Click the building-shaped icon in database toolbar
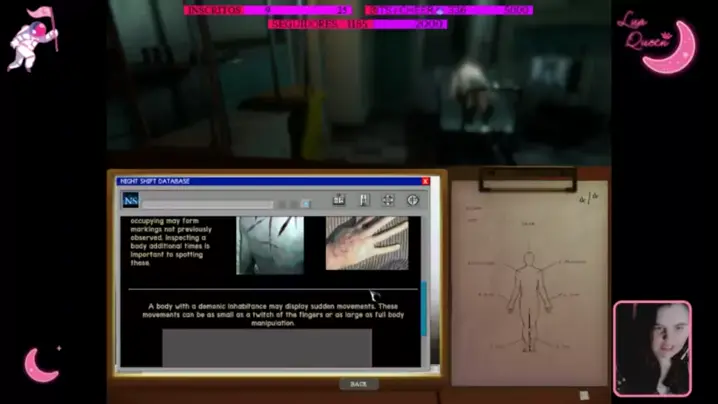This screenshot has height=404, width=718. coord(339,200)
